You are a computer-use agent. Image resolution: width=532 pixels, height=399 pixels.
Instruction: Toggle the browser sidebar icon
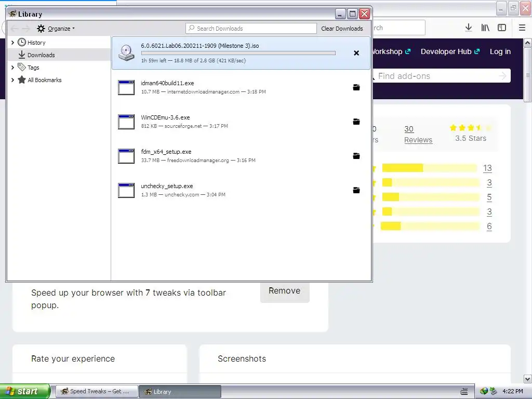tap(502, 28)
